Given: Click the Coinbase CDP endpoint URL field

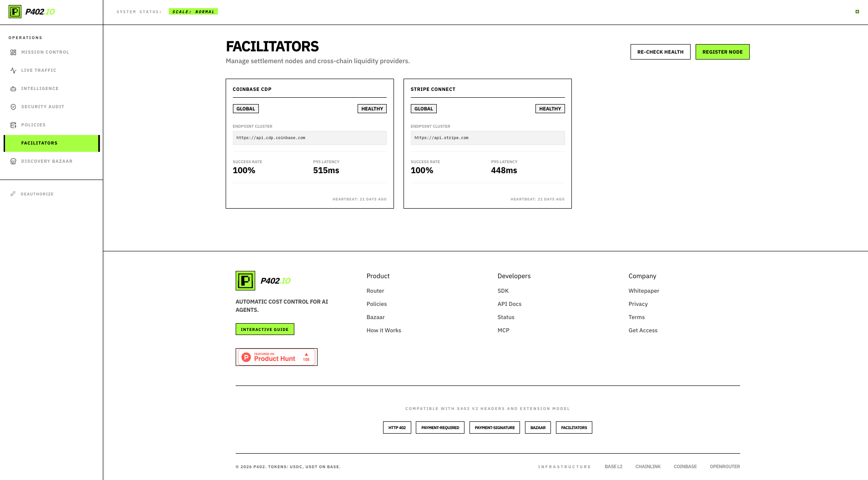Looking at the screenshot, I should (x=309, y=138).
